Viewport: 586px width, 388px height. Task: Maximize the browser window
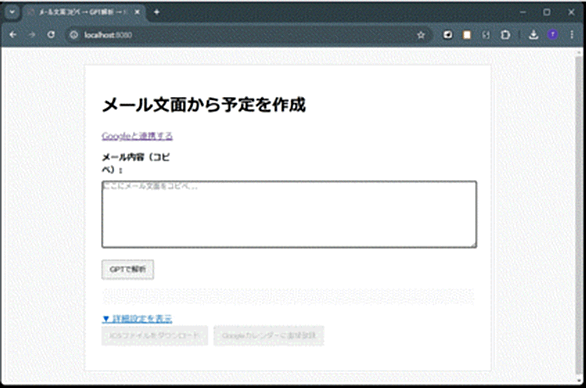click(x=547, y=12)
